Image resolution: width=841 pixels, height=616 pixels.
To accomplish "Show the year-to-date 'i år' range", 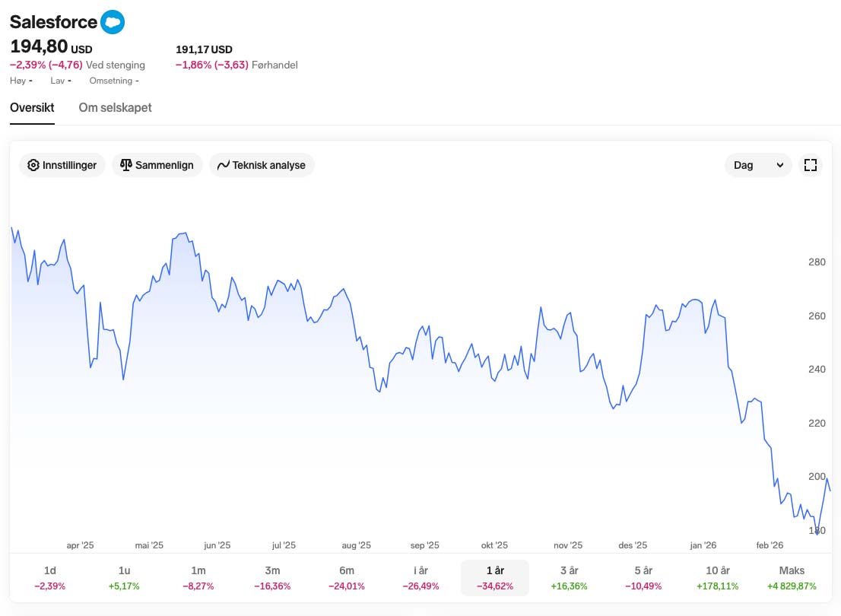I will pos(420,578).
